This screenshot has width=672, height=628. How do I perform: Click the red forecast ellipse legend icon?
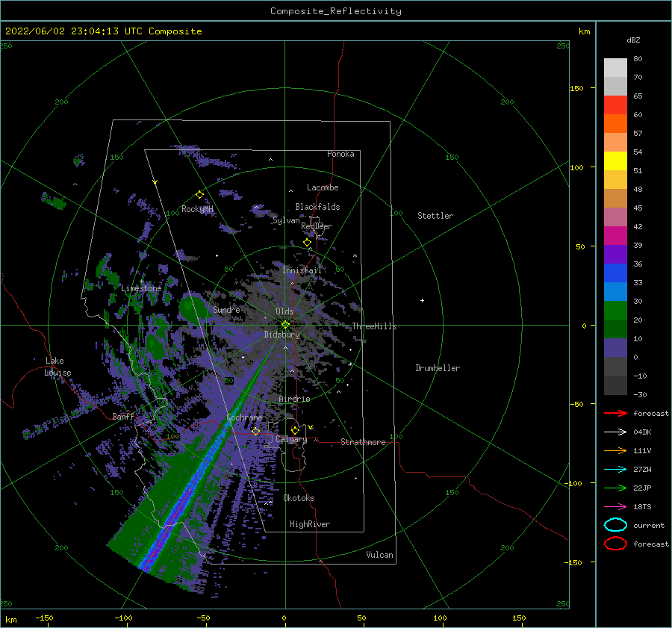pos(615,544)
